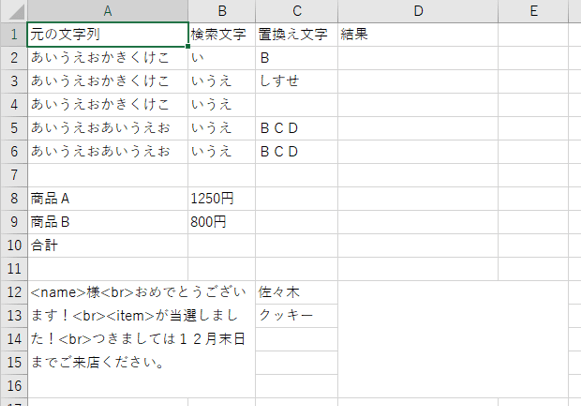Select row 7 header
The width and height of the screenshot is (581, 406).
click(x=14, y=175)
